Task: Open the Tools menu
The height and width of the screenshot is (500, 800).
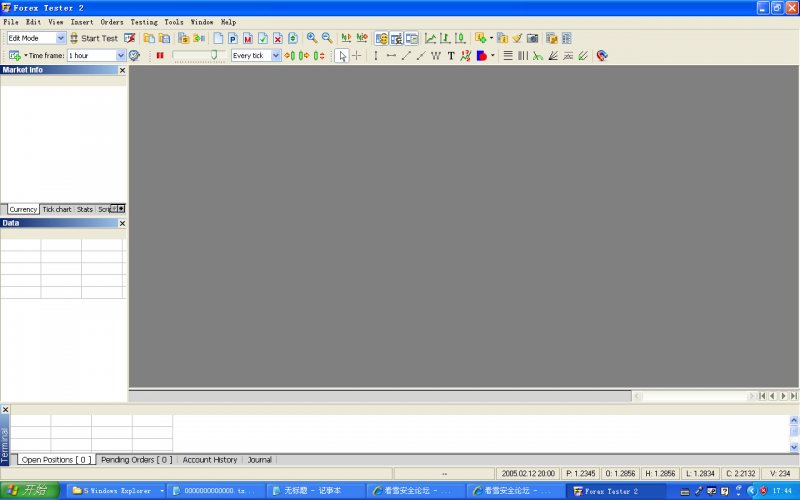Action: [173, 22]
